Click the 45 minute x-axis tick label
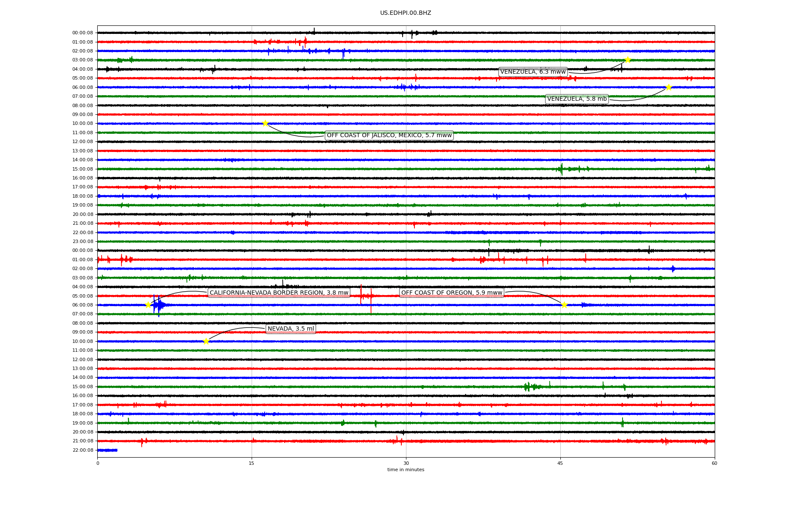 [x=560, y=463]
